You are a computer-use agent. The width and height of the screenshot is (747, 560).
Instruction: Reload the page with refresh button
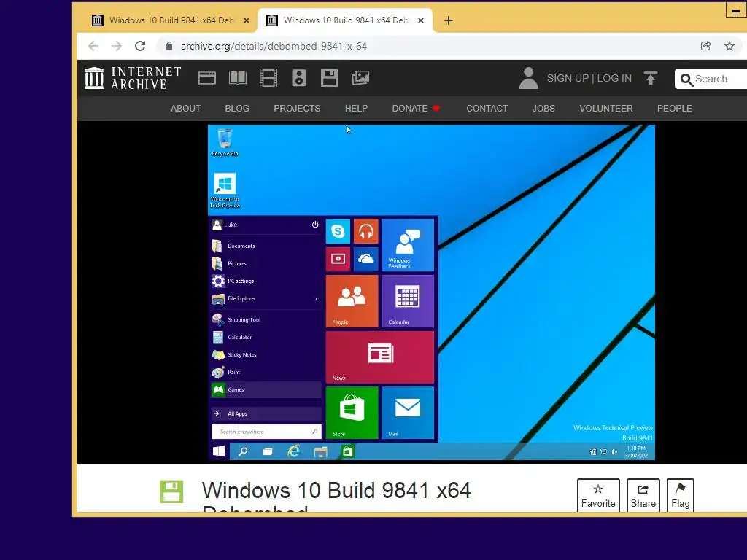pyautogui.click(x=140, y=46)
